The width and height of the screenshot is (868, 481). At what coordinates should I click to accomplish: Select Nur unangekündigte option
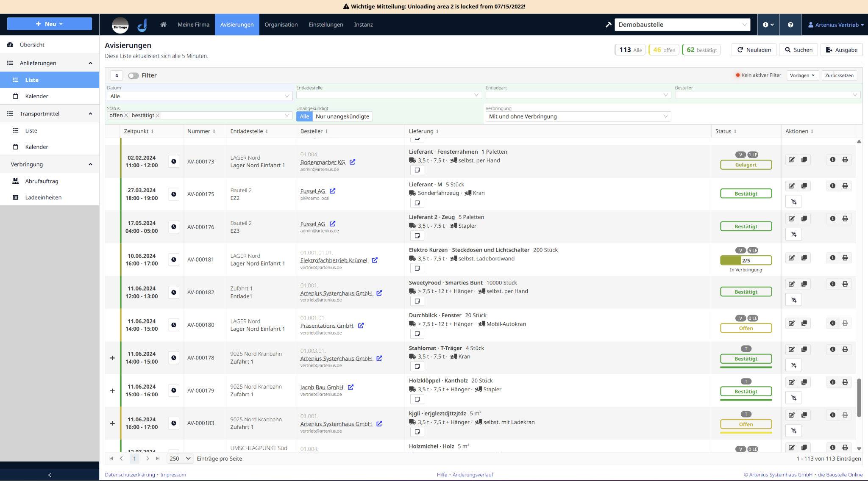tap(342, 116)
